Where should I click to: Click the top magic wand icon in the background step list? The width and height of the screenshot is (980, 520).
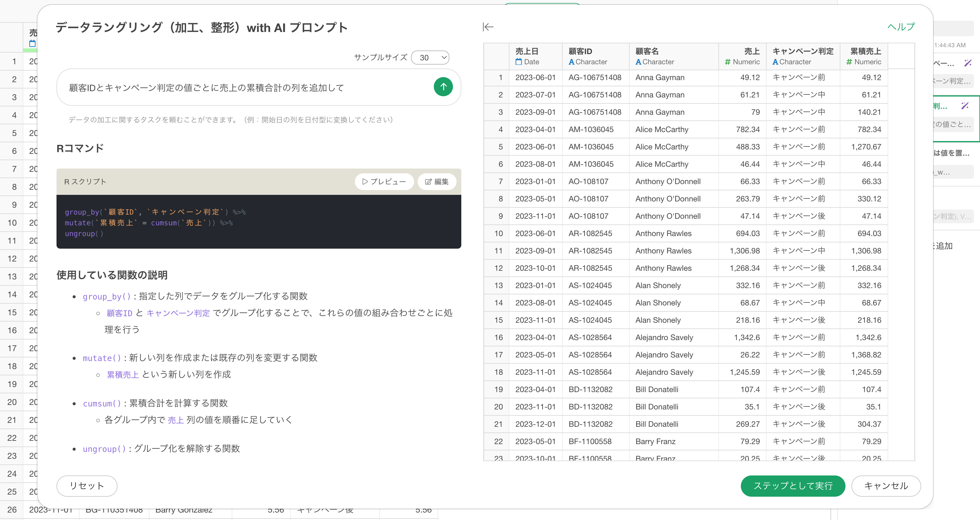pyautogui.click(x=968, y=63)
